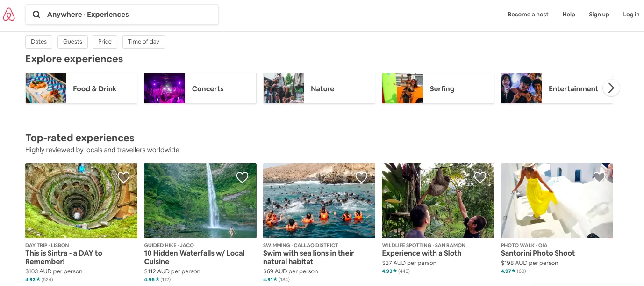Save the Santorini Photo Shoot with its heart
Image resolution: width=644 pixels, height=286 pixels.
[x=599, y=177]
